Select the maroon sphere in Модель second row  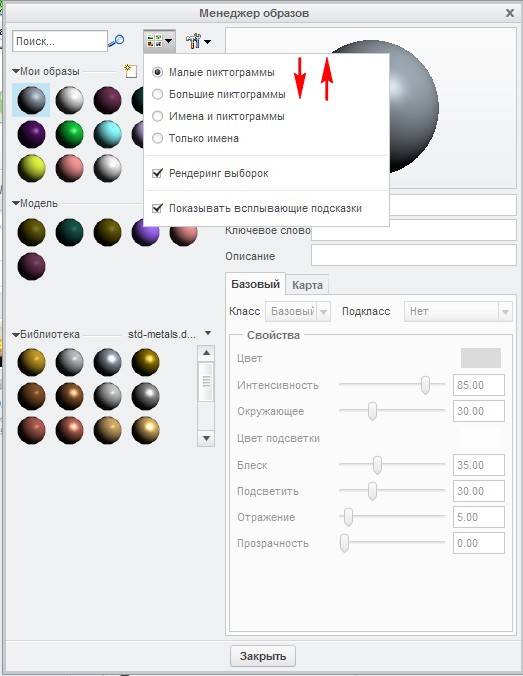pyautogui.click(x=31, y=266)
